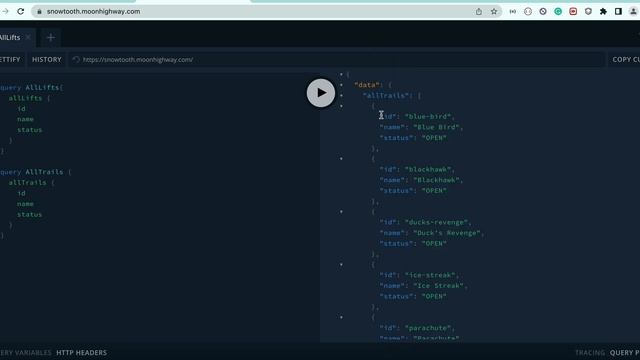Open the share page icon
Screen dimensions: 640x360
click(x=479, y=11)
